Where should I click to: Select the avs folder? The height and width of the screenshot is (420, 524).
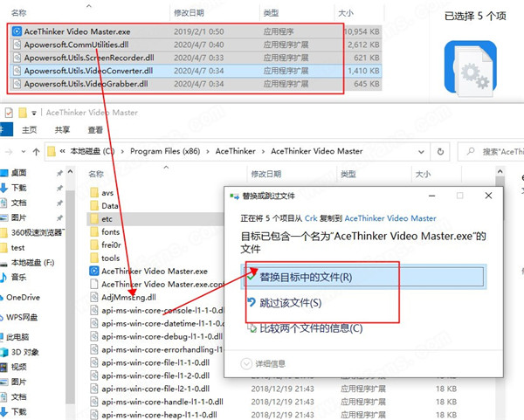[107, 193]
